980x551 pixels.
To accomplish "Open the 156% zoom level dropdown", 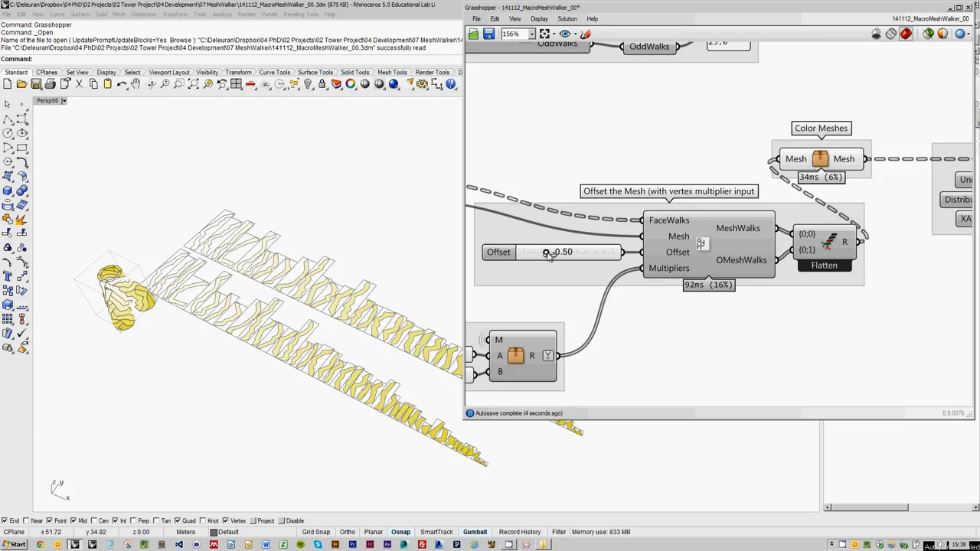I will [533, 34].
